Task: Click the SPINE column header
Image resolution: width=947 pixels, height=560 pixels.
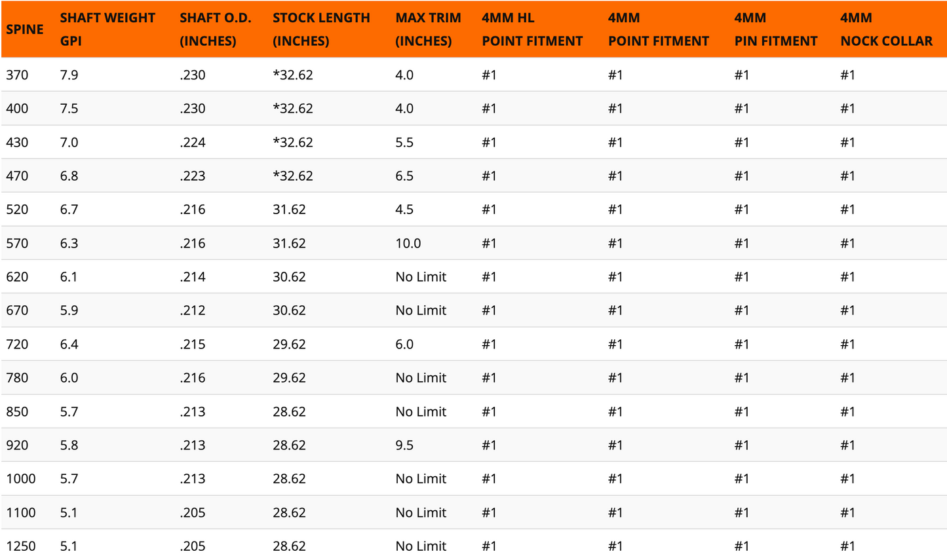Action: coord(25,29)
